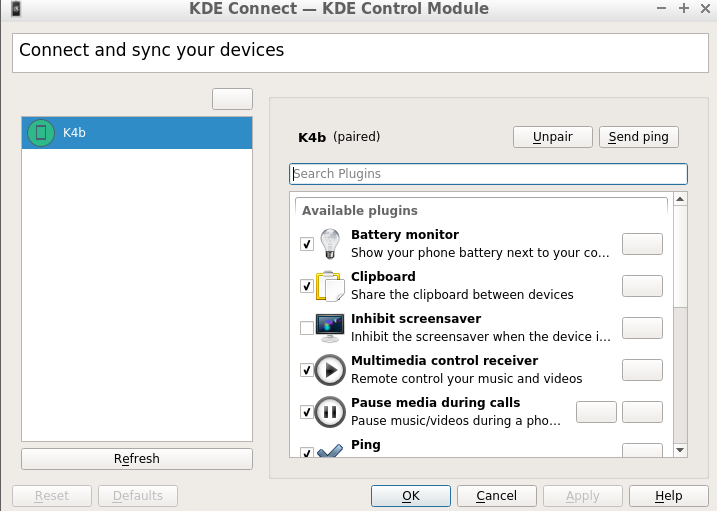This screenshot has height=511, width=717.
Task: Click the Clipboard plugin icon
Action: tap(330, 286)
